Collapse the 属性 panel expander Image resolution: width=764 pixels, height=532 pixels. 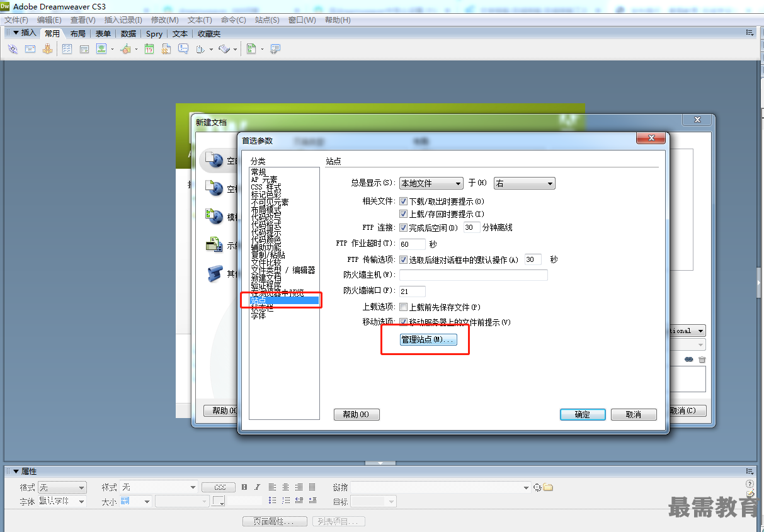[16, 472]
